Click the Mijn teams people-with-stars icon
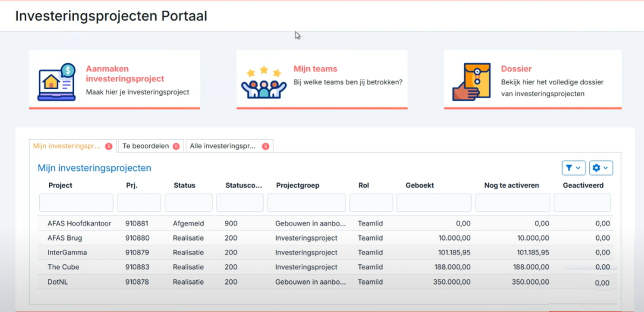The width and height of the screenshot is (644, 312). (263, 82)
